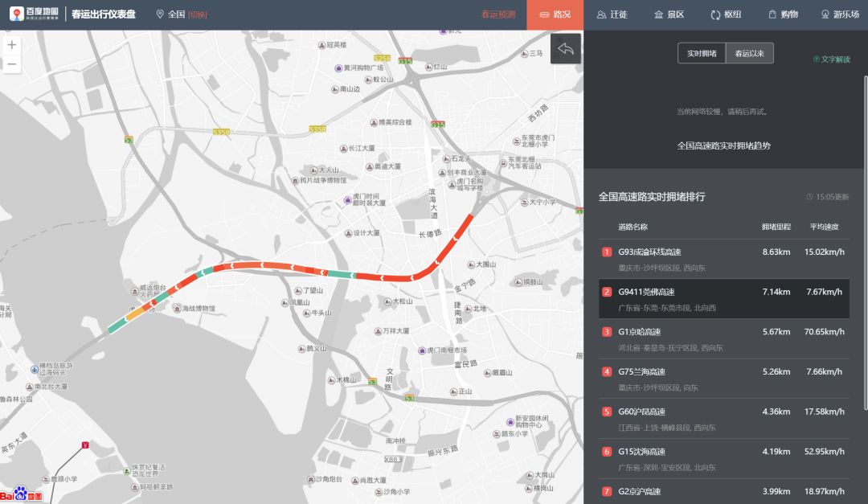Click the 春运预测 link
This screenshot has height=504, width=868.
tap(498, 14)
